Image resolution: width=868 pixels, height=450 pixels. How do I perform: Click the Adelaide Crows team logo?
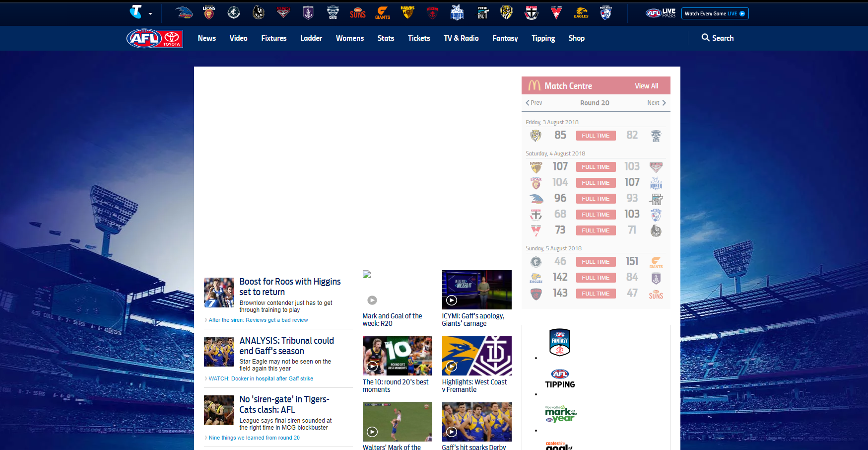point(184,13)
